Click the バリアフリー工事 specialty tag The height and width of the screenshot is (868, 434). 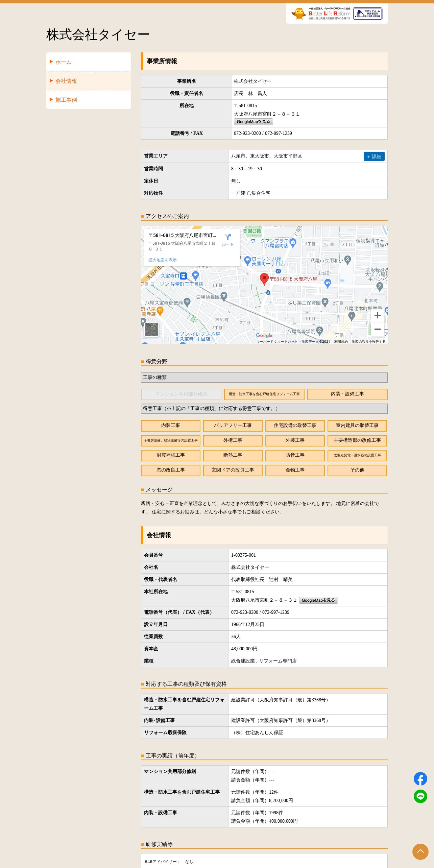tap(233, 426)
